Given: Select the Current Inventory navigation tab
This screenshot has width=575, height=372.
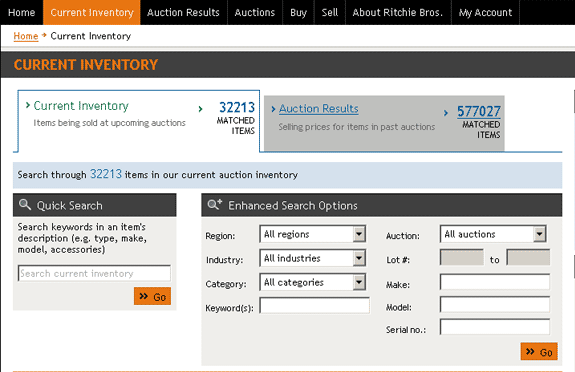Looking at the screenshot, I should pyautogui.click(x=92, y=12).
